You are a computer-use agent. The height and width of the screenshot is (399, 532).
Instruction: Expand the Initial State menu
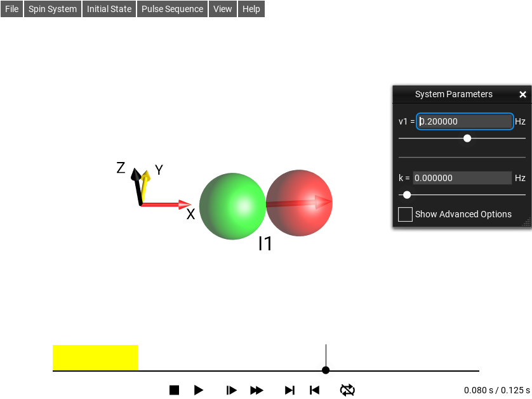pyautogui.click(x=109, y=9)
